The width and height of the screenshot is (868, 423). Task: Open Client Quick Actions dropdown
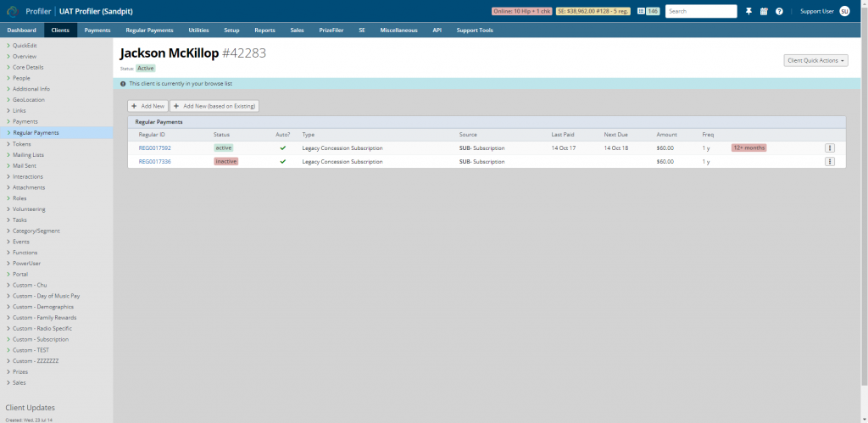pyautogui.click(x=816, y=60)
